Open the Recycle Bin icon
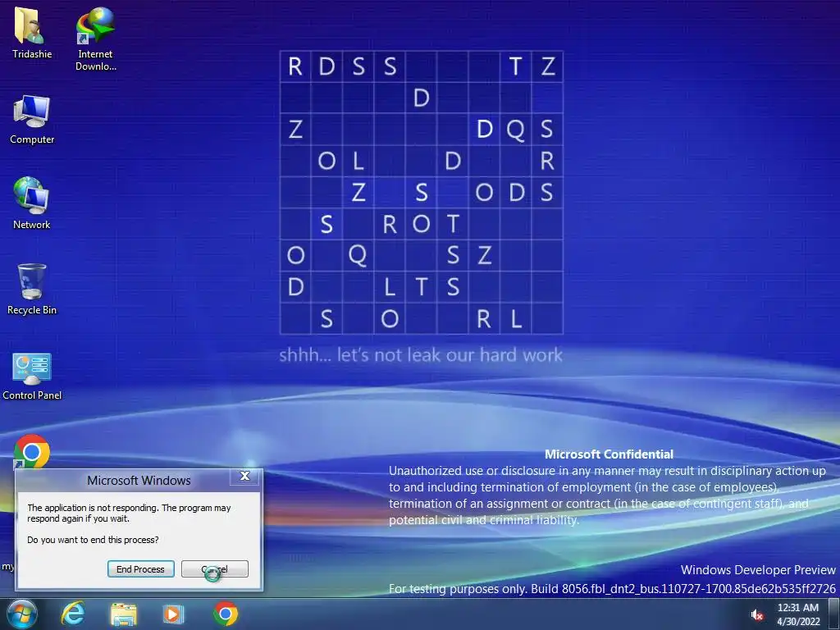Screen dimensions: 840x630 [32, 289]
